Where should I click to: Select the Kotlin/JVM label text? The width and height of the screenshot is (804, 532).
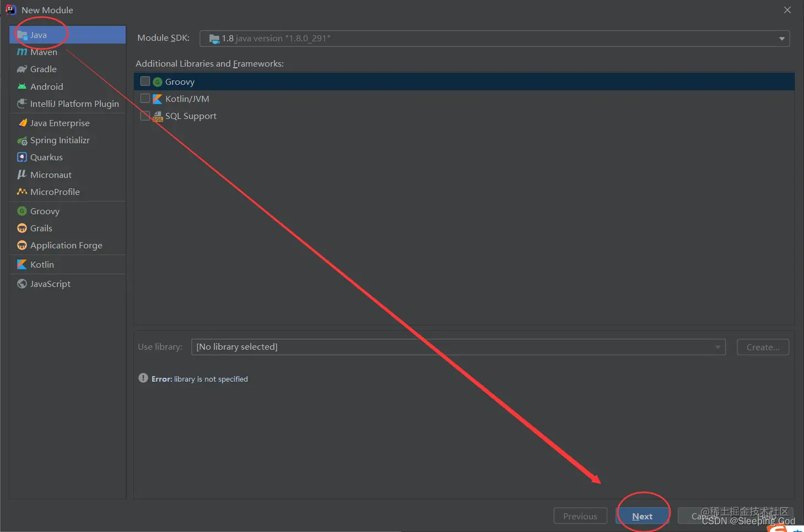click(187, 99)
